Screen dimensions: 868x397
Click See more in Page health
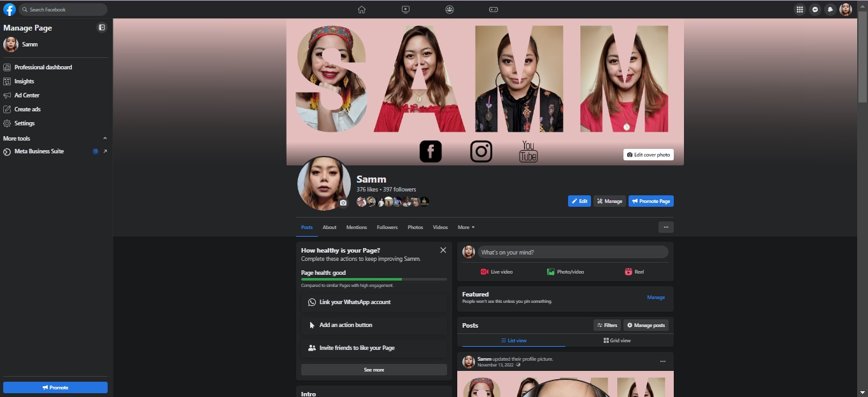pyautogui.click(x=374, y=370)
